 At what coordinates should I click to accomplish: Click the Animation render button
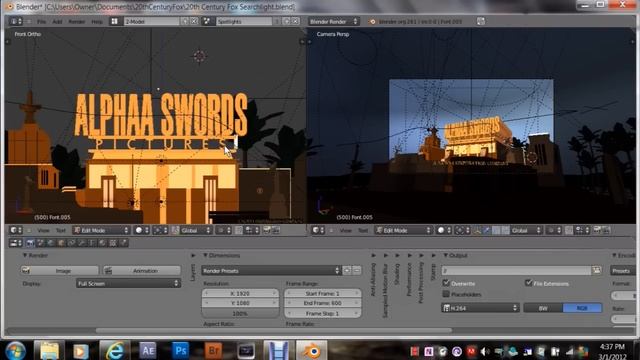pyautogui.click(x=142, y=271)
